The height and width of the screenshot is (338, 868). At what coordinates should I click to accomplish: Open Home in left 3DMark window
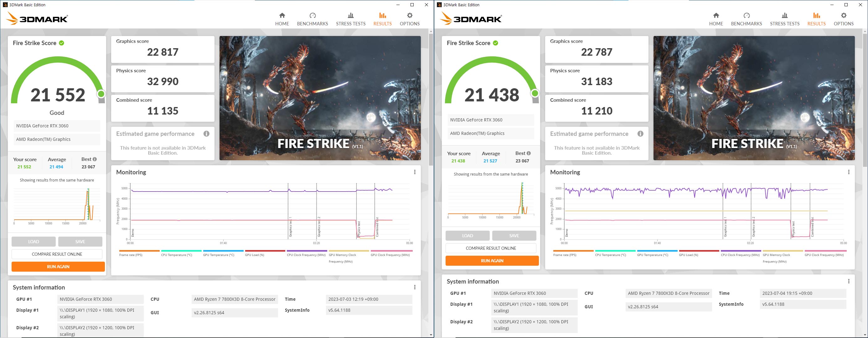[282, 19]
